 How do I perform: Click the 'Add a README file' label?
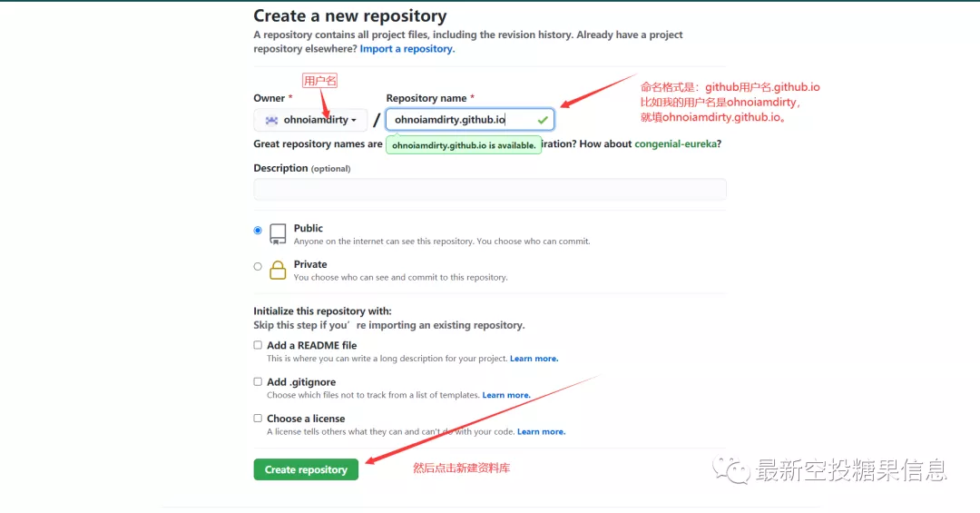tap(312, 345)
